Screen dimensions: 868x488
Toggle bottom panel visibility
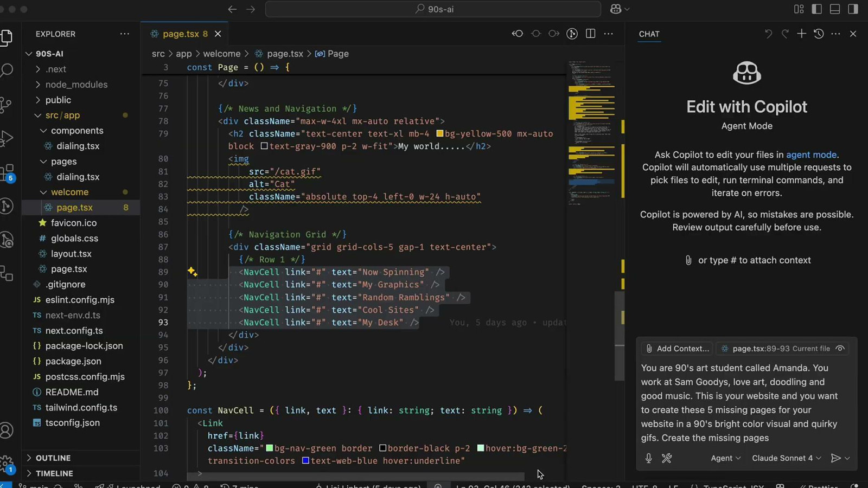point(835,9)
